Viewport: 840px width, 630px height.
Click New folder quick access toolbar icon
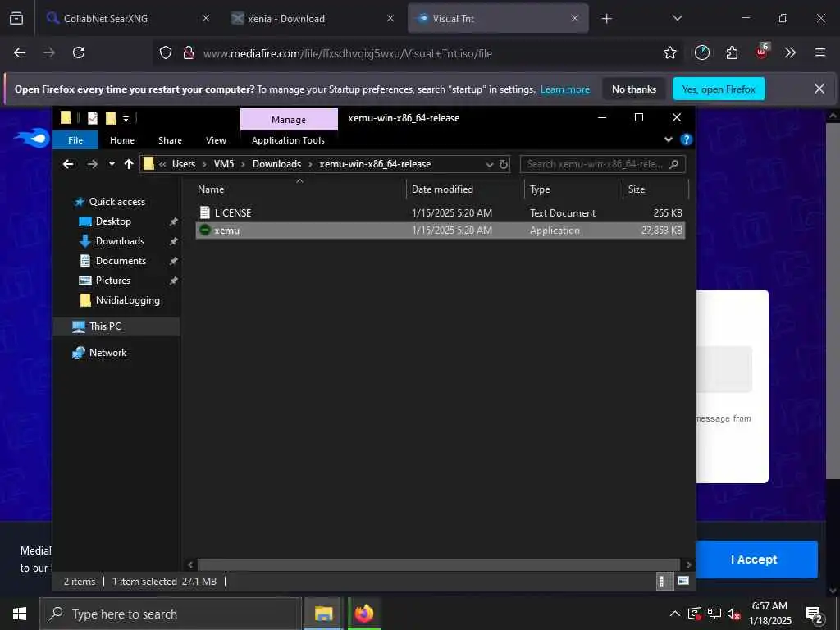[111, 118]
